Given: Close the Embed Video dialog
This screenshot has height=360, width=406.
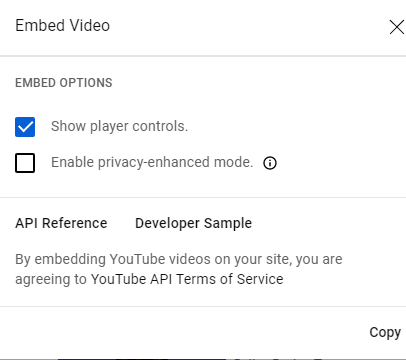Looking at the screenshot, I should tap(397, 27).
